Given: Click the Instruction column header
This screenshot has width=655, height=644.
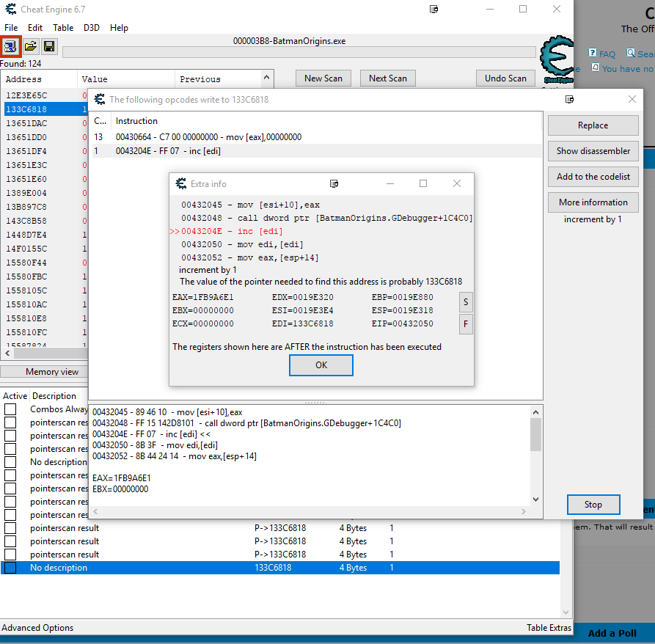Looking at the screenshot, I should (327, 121).
